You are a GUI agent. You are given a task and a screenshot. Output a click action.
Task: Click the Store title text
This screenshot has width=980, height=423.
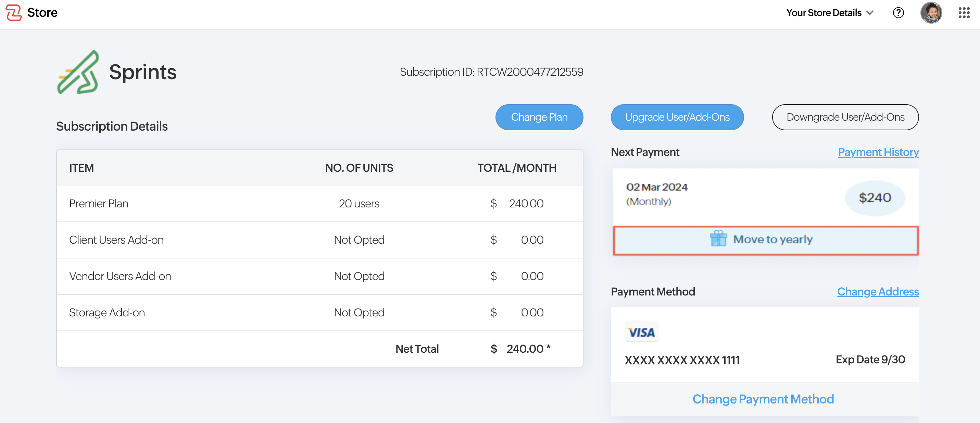coord(42,13)
